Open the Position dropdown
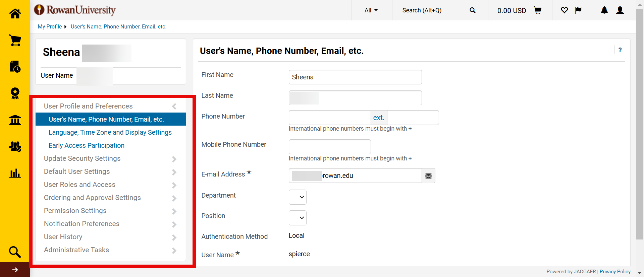The width and height of the screenshot is (644, 277). click(298, 218)
